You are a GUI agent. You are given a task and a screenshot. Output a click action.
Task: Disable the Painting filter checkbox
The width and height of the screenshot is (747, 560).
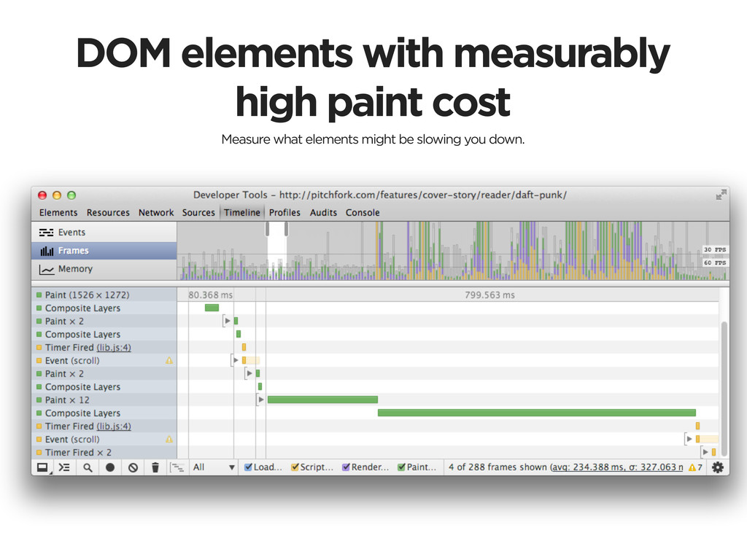pyautogui.click(x=401, y=467)
